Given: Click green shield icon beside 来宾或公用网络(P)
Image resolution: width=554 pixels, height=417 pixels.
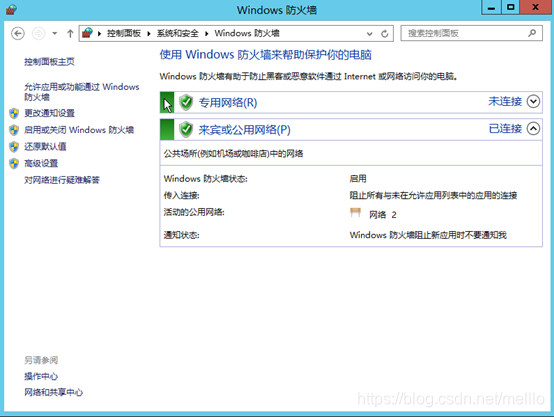Looking at the screenshot, I should (x=186, y=129).
